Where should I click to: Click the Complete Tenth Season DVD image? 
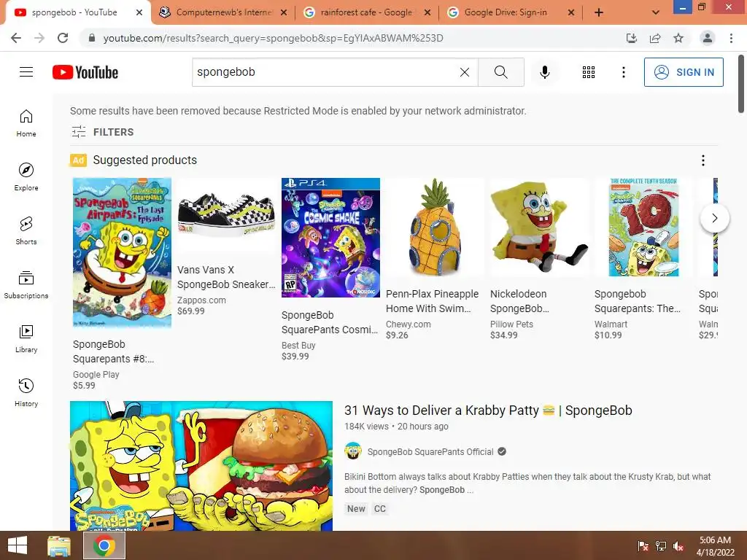pyautogui.click(x=643, y=227)
